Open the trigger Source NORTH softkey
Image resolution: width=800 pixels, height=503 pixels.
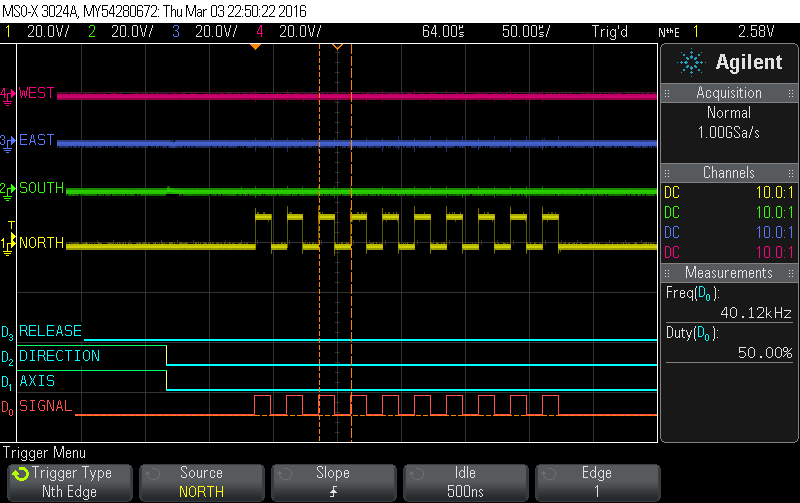(x=201, y=482)
